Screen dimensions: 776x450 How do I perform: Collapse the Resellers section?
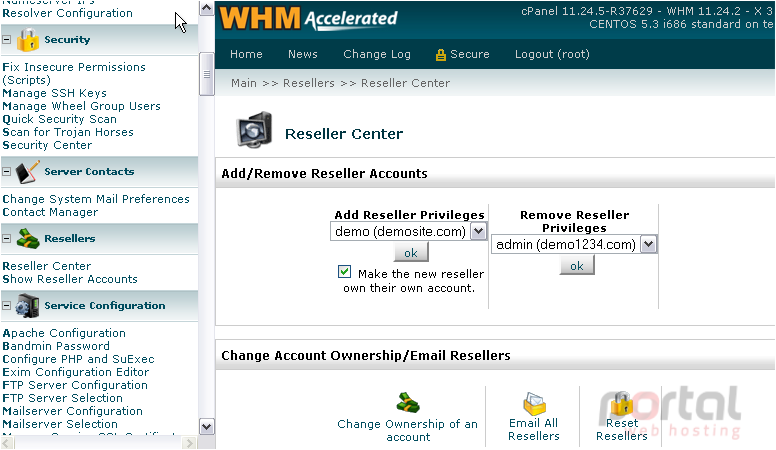click(6, 239)
